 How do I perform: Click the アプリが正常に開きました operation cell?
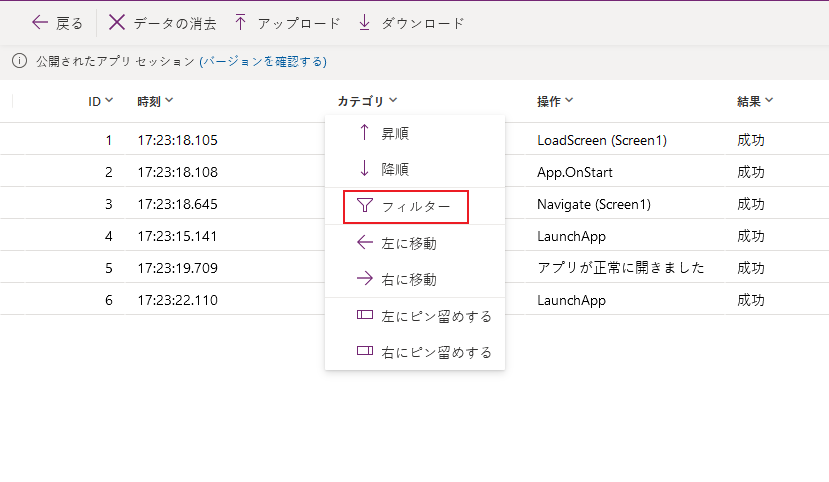point(621,268)
